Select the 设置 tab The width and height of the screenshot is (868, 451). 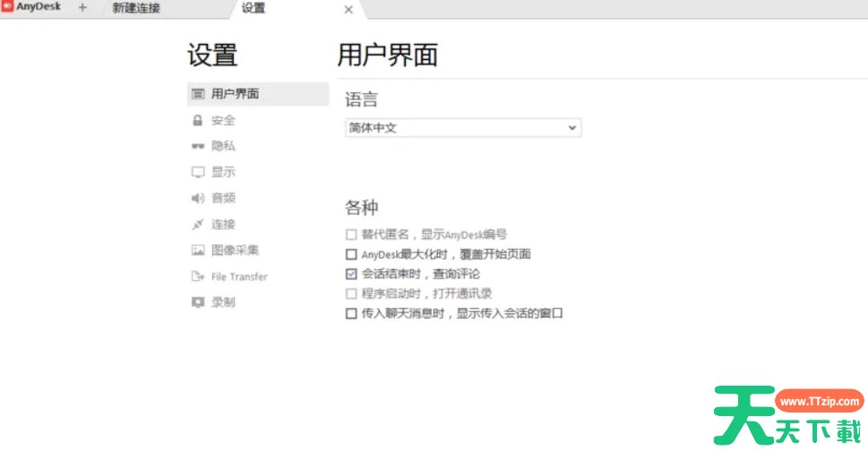254,8
